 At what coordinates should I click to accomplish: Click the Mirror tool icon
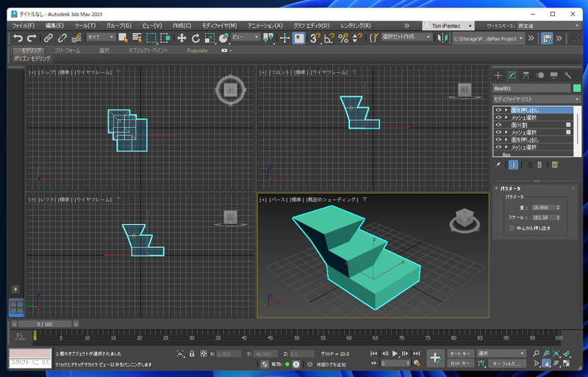pyautogui.click(x=443, y=38)
